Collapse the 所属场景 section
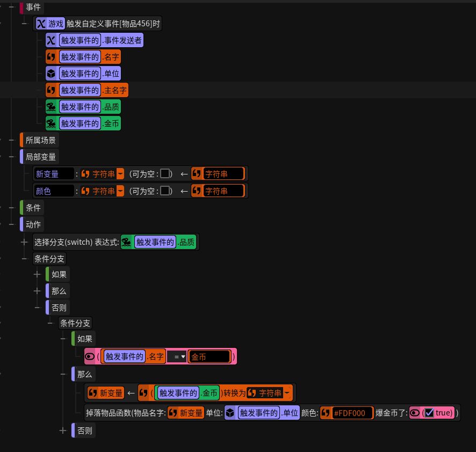476x452 pixels. tap(11, 140)
